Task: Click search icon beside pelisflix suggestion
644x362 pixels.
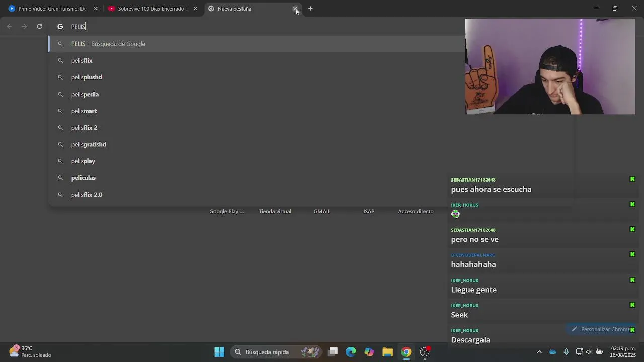Action: click(x=60, y=60)
